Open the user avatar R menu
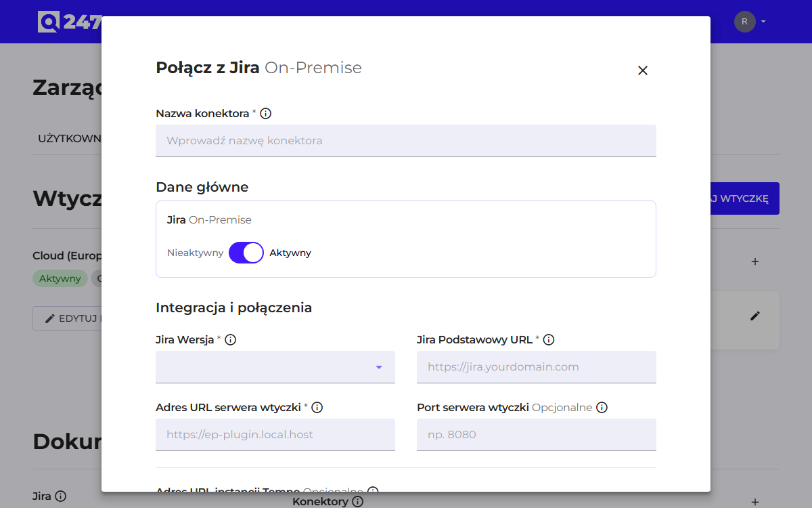Image resolution: width=812 pixels, height=508 pixels. click(750, 22)
